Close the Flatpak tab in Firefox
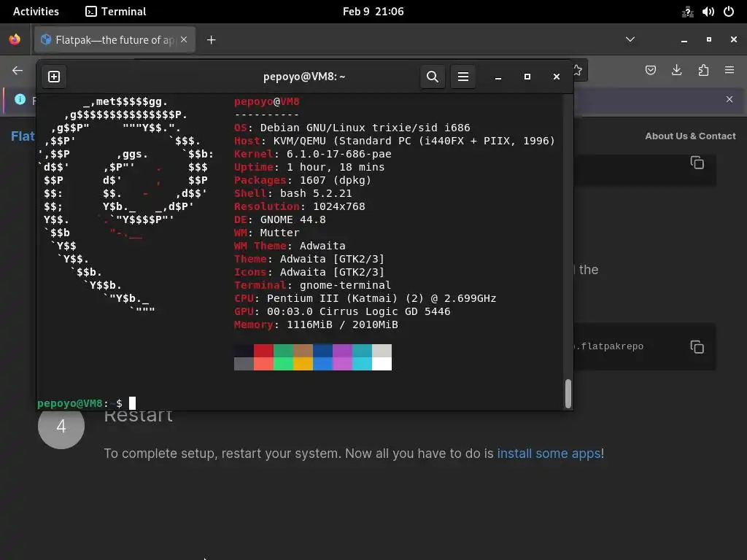 pyautogui.click(x=184, y=40)
